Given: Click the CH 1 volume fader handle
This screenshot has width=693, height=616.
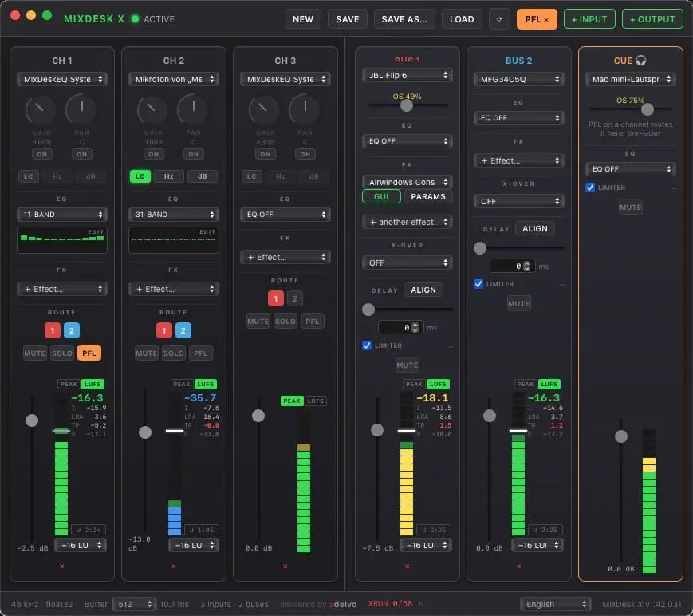Looking at the screenshot, I should point(32,420).
